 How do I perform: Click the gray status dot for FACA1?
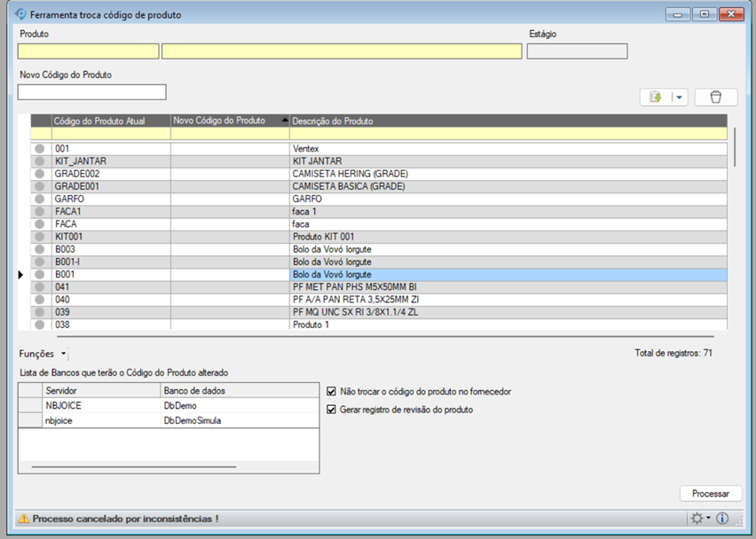pos(40,212)
